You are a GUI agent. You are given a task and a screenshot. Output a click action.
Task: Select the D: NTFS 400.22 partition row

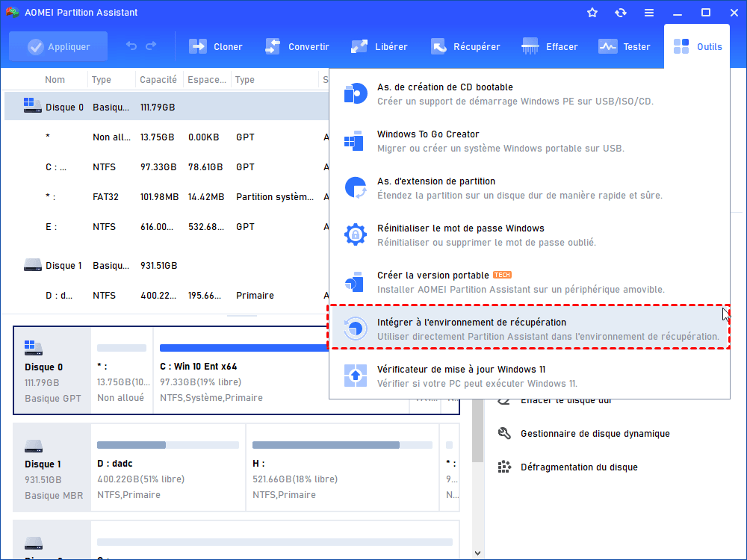point(167,295)
